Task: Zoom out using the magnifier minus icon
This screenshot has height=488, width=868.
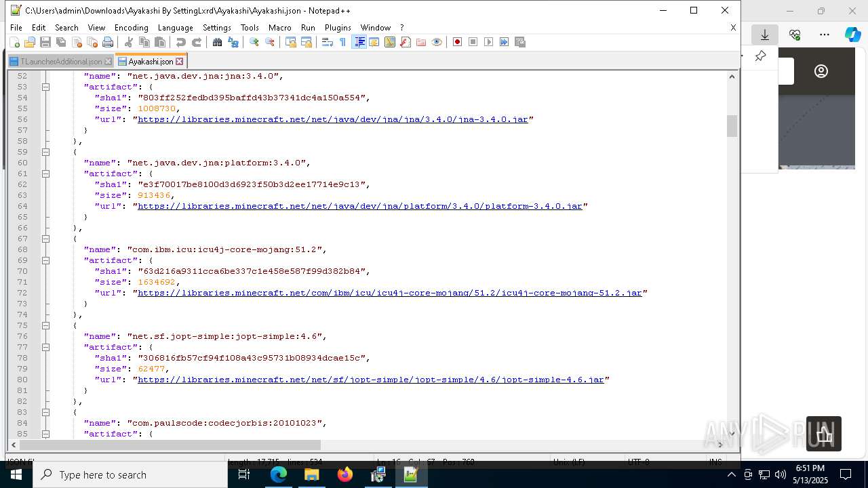Action: tap(270, 42)
